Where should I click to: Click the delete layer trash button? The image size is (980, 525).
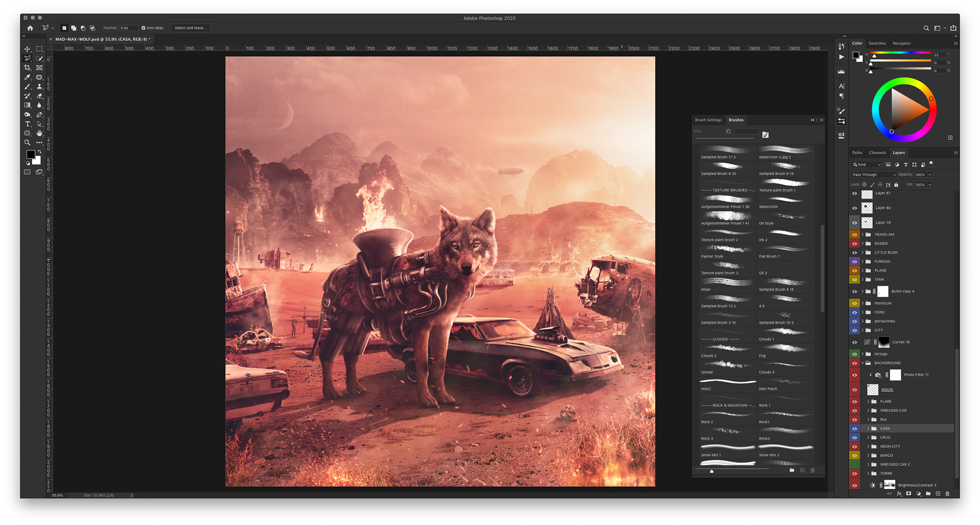pyautogui.click(x=947, y=494)
